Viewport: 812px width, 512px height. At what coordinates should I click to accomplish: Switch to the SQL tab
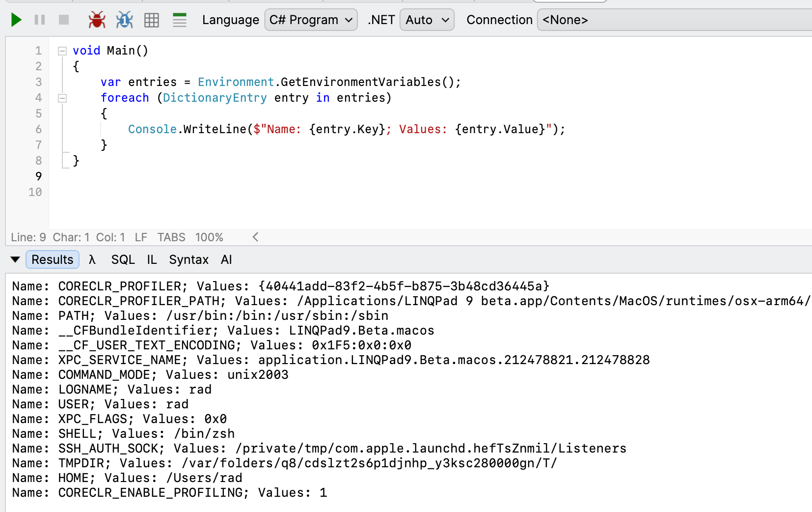point(123,259)
